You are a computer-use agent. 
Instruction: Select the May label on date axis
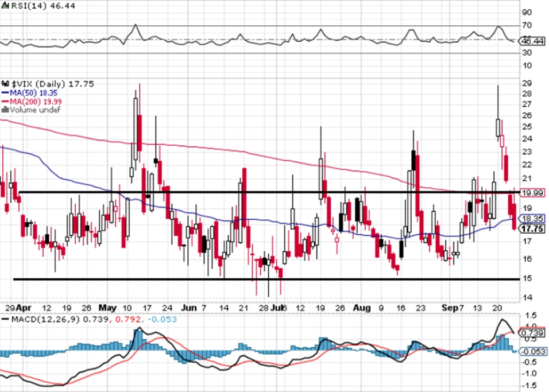107,308
